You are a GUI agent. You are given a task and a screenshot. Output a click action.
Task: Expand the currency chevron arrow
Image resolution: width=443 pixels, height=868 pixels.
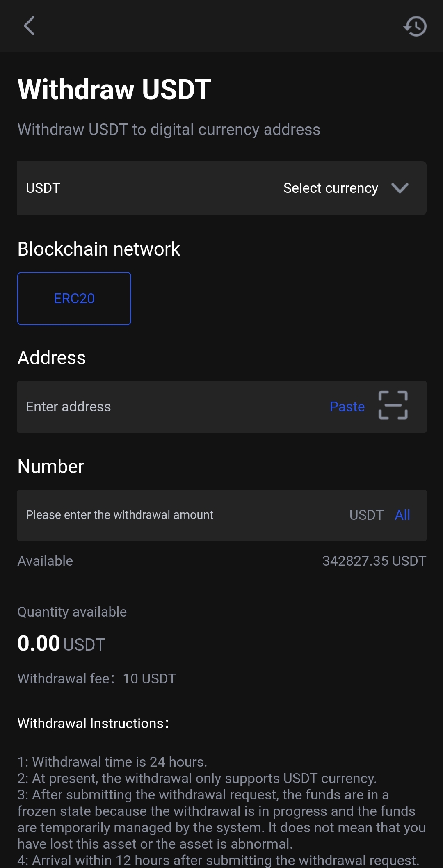point(400,188)
